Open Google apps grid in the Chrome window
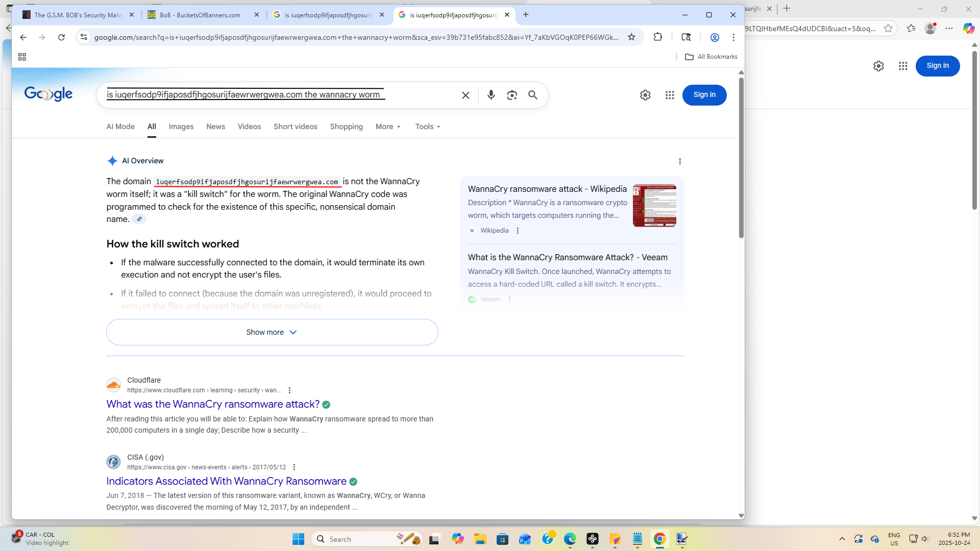Screen dimensions: 980x551 pos(670,95)
